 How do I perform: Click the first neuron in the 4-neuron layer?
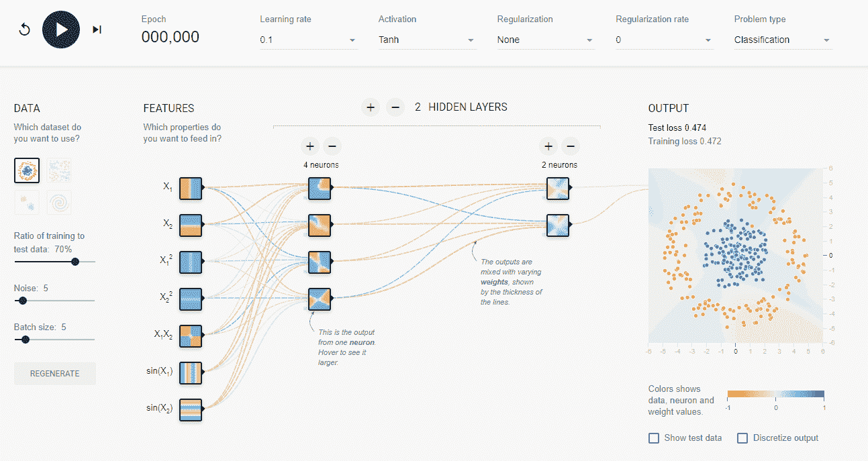[320, 188]
